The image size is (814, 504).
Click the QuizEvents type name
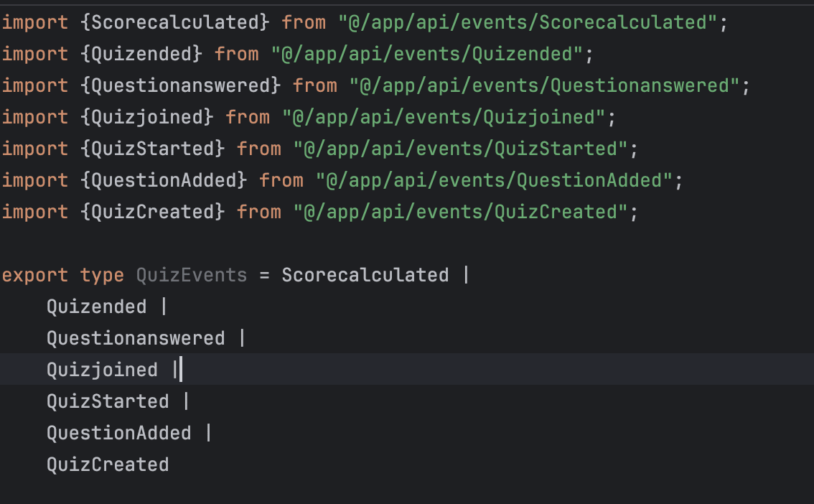tap(192, 275)
